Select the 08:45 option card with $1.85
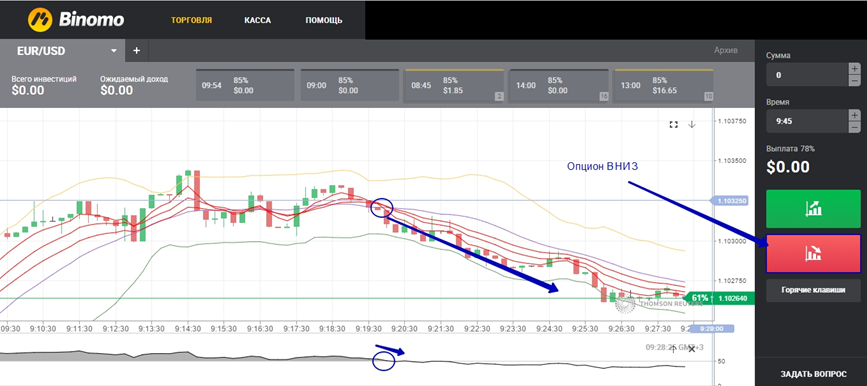 [454, 86]
